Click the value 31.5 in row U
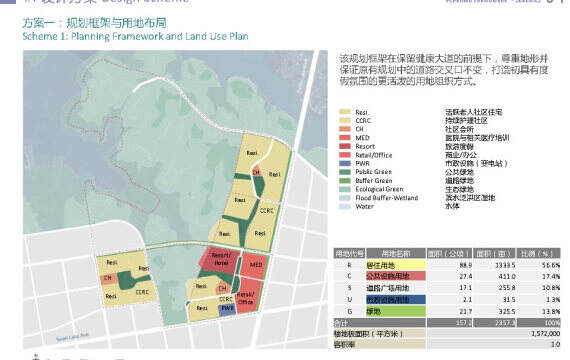Viewport: 570px width, 360px height. 509,300
